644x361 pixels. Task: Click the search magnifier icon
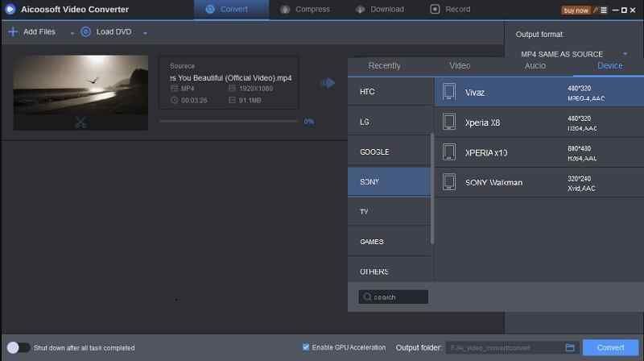(x=367, y=297)
